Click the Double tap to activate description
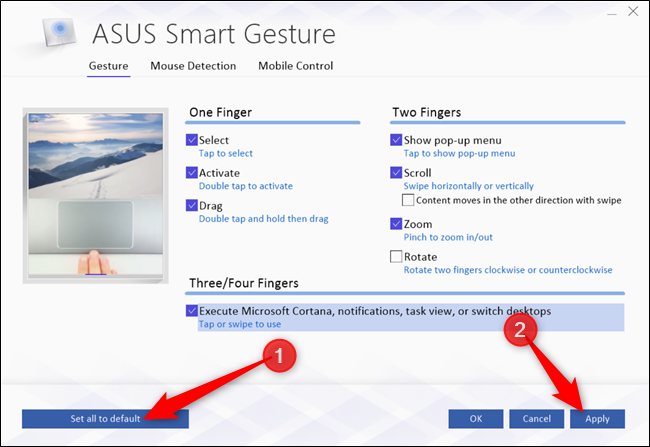Image resolution: width=650 pixels, height=447 pixels. click(246, 186)
